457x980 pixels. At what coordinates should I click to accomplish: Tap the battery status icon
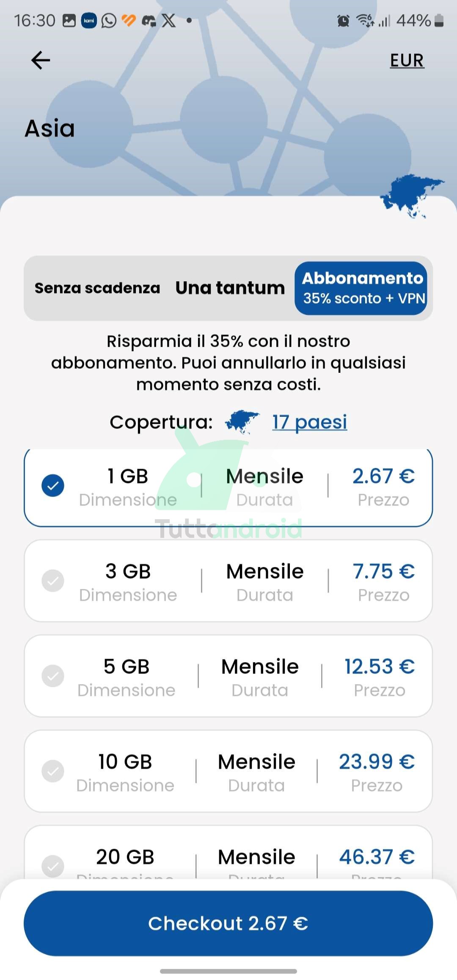tap(439, 20)
